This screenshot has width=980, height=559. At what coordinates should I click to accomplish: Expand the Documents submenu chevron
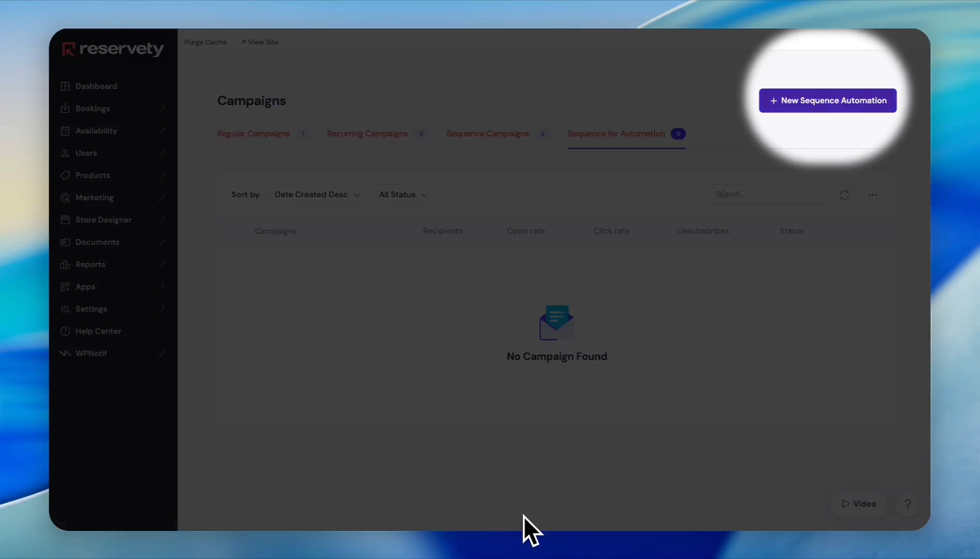161,242
